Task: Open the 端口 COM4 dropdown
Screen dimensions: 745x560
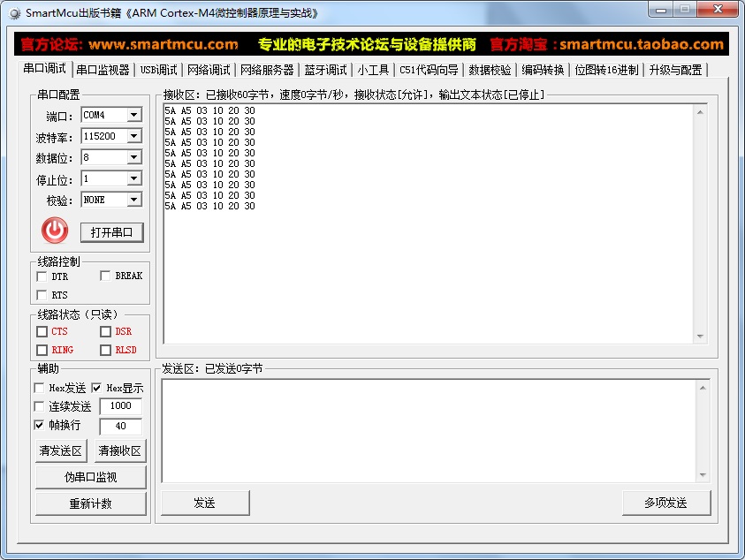Action: click(134, 115)
